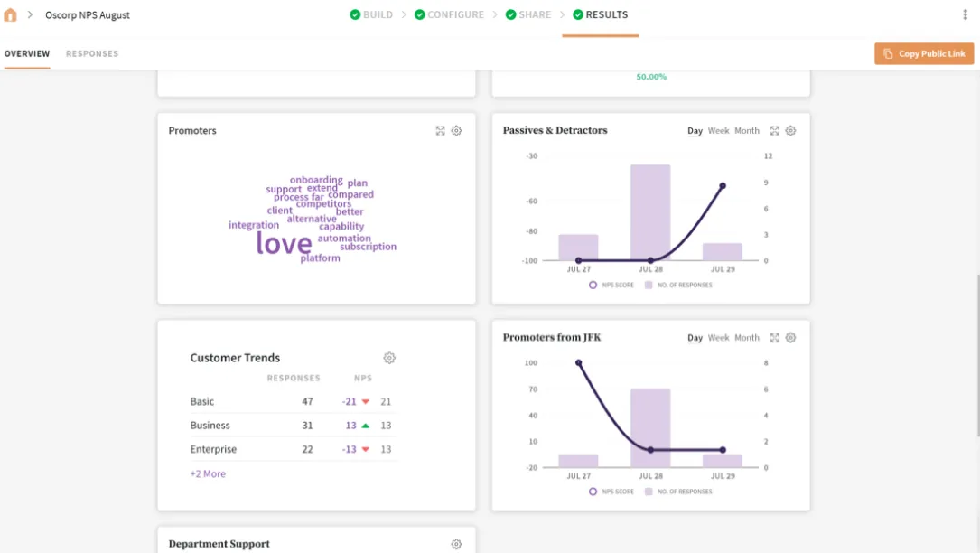Viewport: 980px width, 553px height.
Task: Click the home icon in the top-left corner
Action: click(x=9, y=14)
